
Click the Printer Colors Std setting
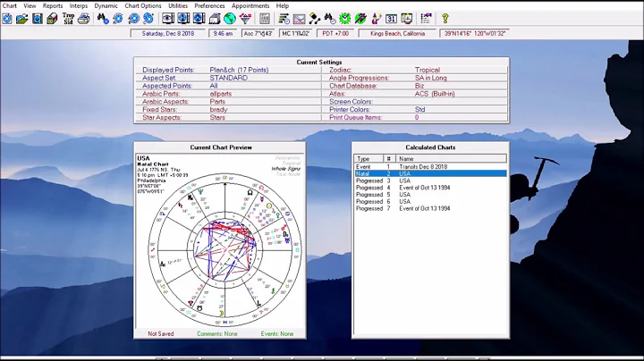tap(415, 110)
